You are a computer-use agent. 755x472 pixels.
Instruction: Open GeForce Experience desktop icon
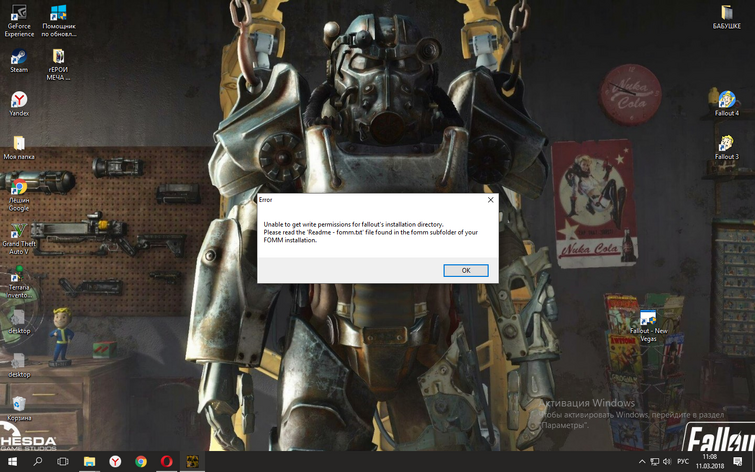tap(19, 21)
